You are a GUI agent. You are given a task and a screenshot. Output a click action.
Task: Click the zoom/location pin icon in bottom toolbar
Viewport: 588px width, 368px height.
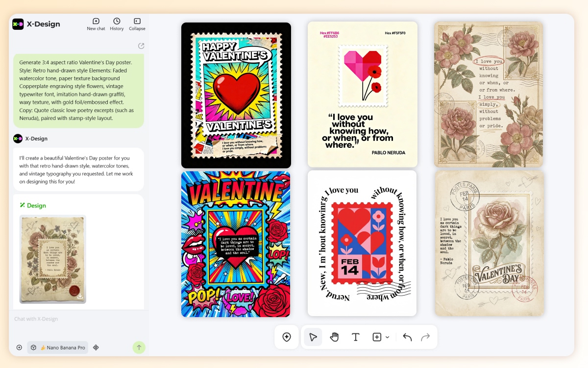(x=287, y=337)
